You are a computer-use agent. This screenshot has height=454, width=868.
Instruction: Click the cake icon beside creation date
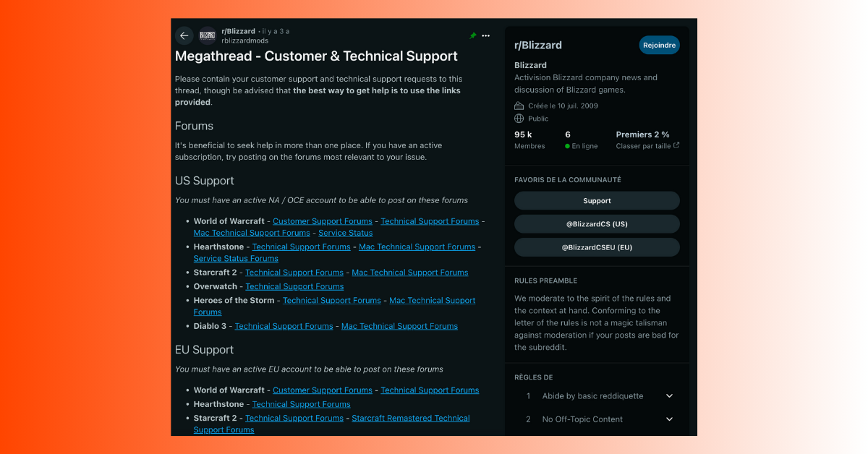519,106
